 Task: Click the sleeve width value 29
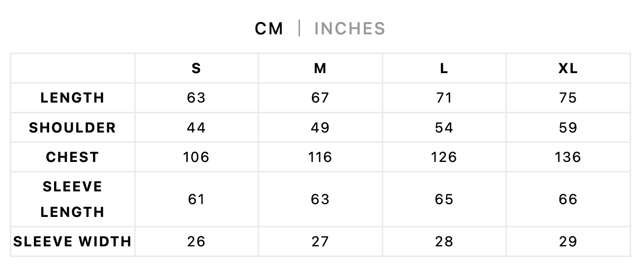tap(568, 241)
